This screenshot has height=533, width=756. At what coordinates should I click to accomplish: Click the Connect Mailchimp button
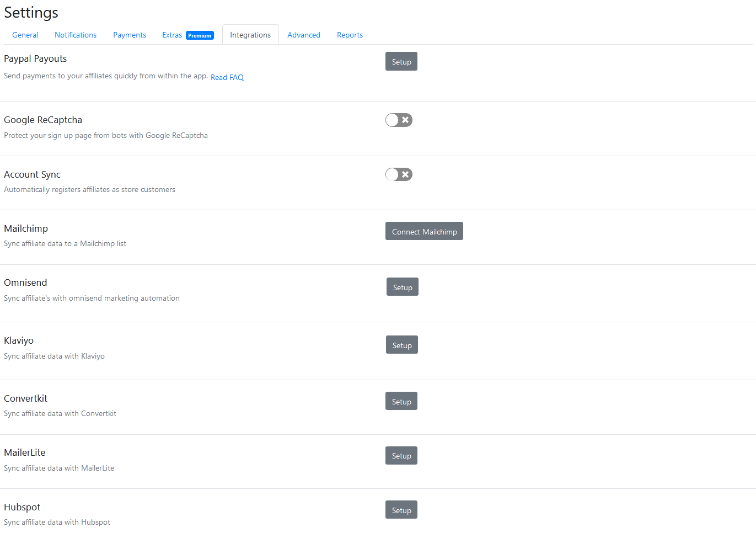click(424, 231)
